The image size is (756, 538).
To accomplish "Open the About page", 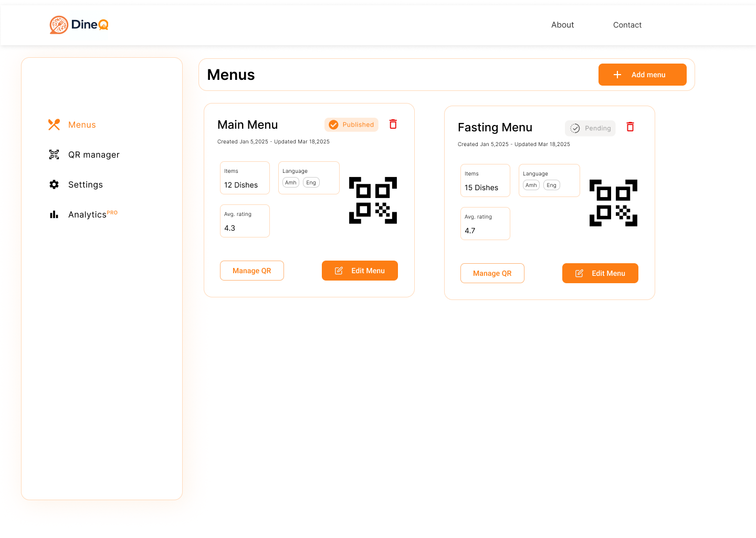I will (x=562, y=25).
